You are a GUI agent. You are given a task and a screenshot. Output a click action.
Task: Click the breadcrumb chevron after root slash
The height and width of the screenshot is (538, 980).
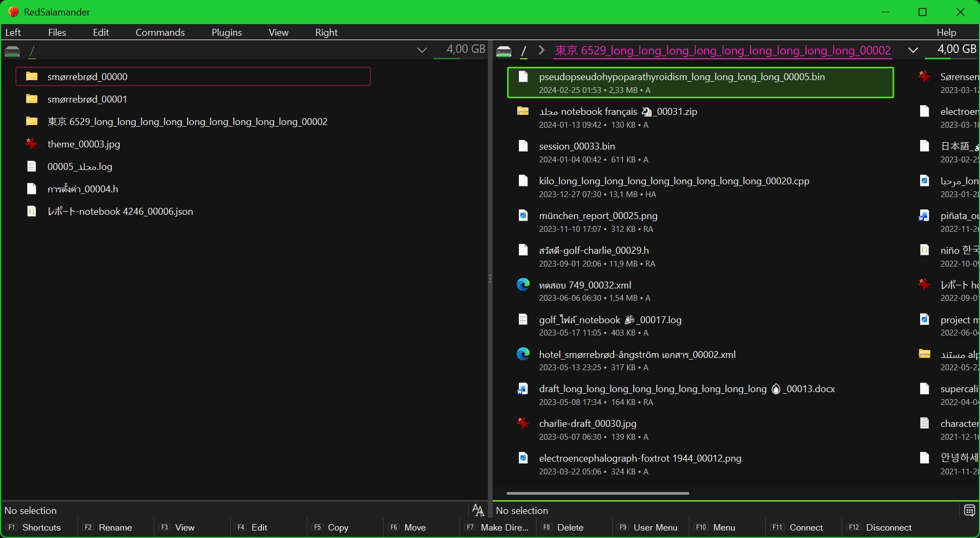point(541,50)
